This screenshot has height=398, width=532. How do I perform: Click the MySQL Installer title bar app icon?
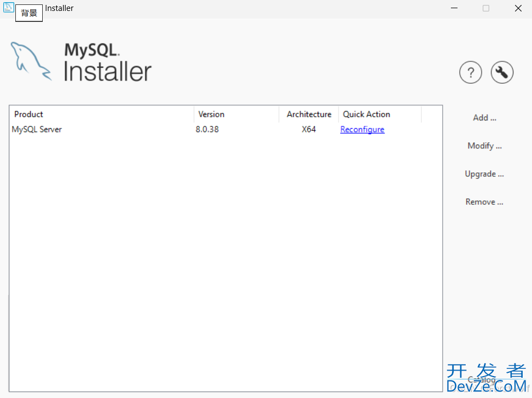click(8, 8)
